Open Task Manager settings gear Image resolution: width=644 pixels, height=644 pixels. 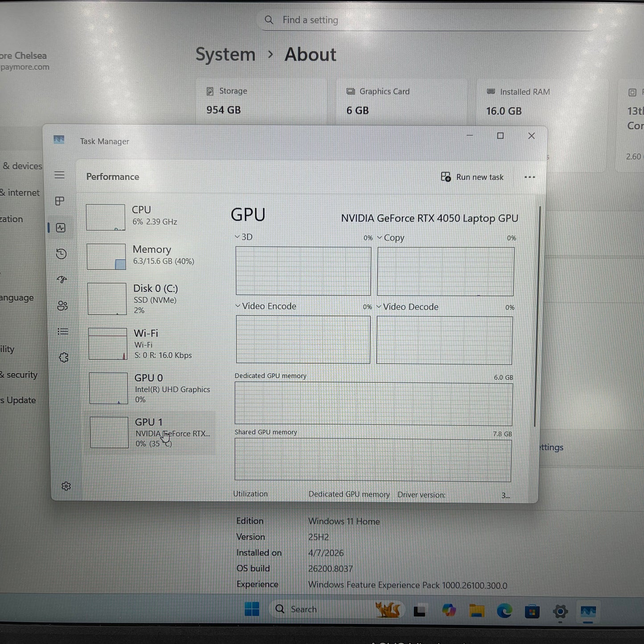66,486
